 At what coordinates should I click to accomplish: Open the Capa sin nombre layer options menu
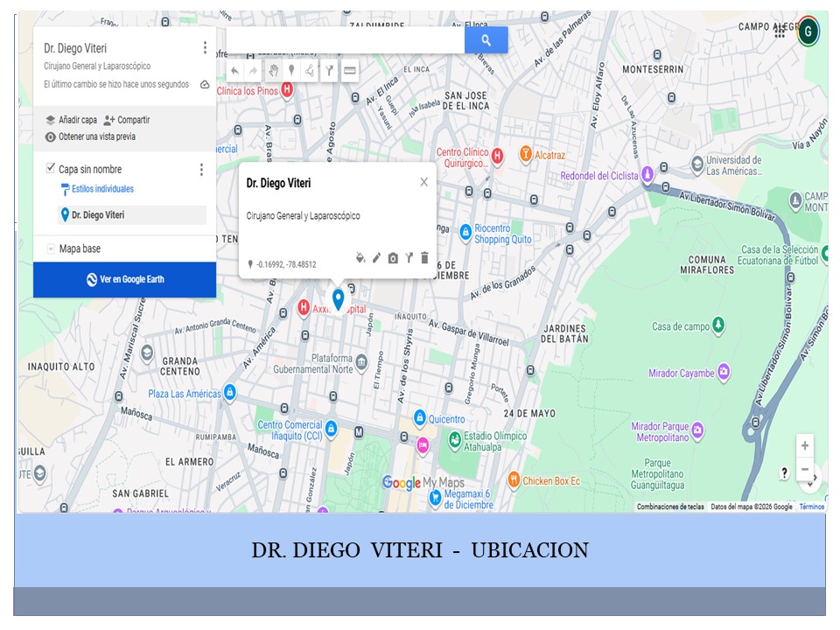click(201, 170)
